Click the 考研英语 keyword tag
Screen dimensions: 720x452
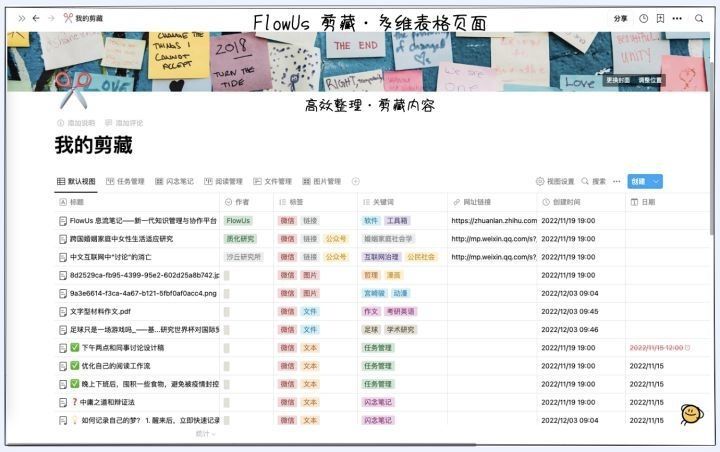[x=400, y=311]
